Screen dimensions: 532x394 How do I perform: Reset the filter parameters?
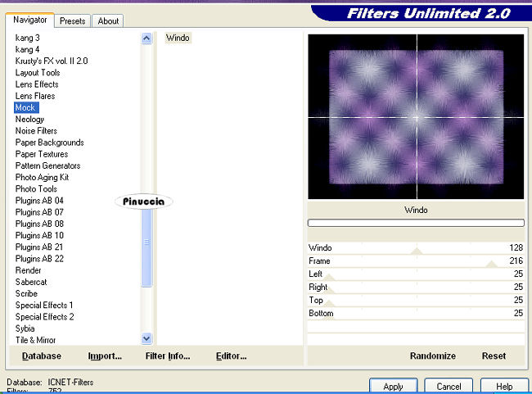coord(494,356)
